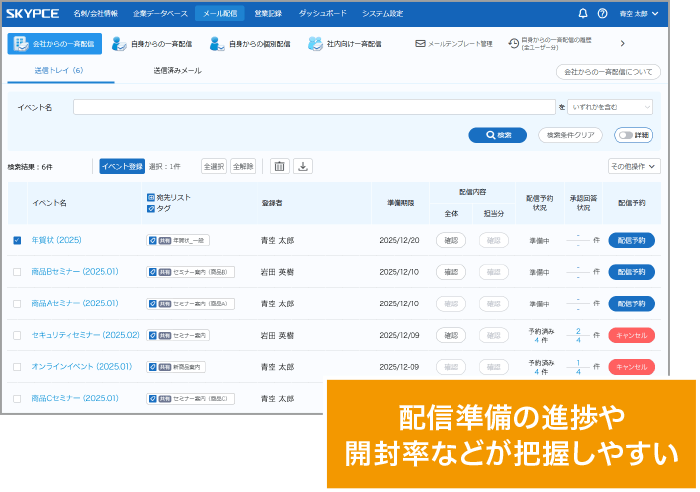This screenshot has height=492, width=700.
Task: Select 自身からの個別配信 icon button
Action: (x=250, y=44)
